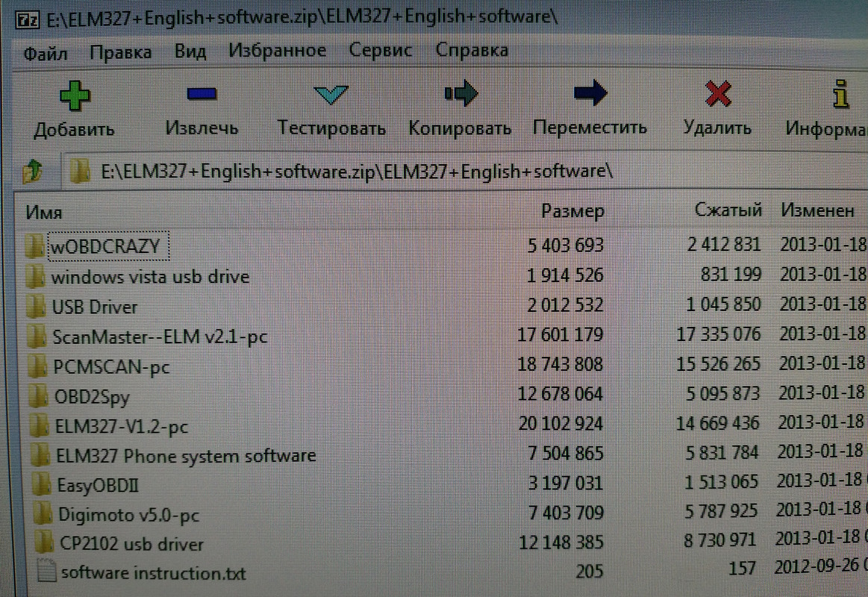The height and width of the screenshot is (597, 868).
Task: Select ScanMaster--ELM v2.1-pc folder name
Action: (160, 337)
